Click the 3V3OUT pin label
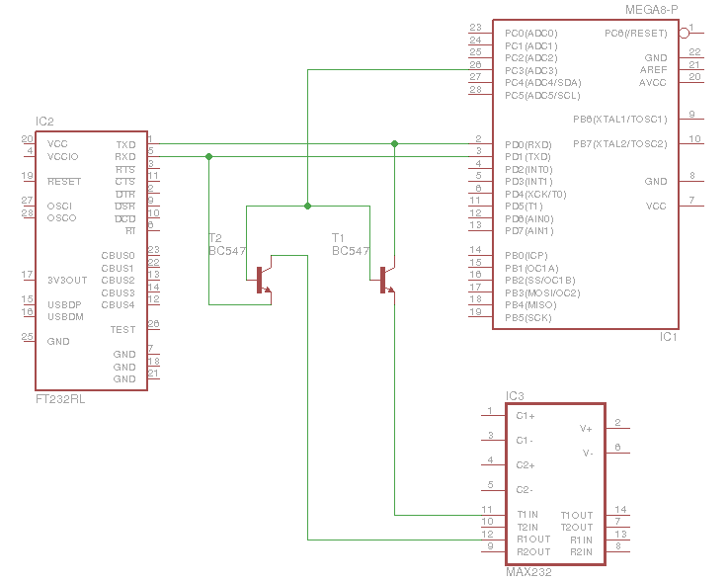This screenshot has height=582, width=728. pyautogui.click(x=67, y=281)
